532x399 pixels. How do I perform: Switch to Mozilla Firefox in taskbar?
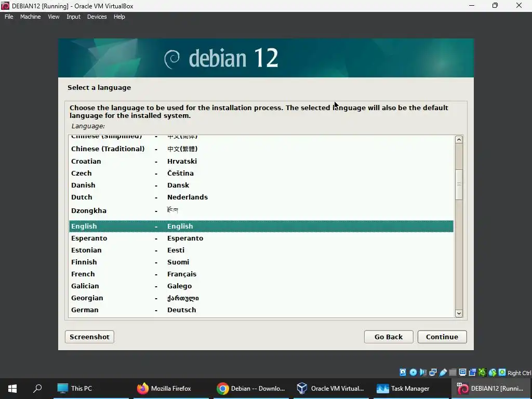171,389
